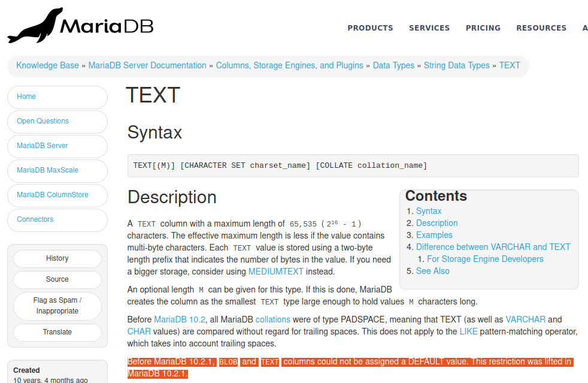Open For Storage Engine Developers section
This screenshot has width=588, height=383.
click(x=485, y=258)
